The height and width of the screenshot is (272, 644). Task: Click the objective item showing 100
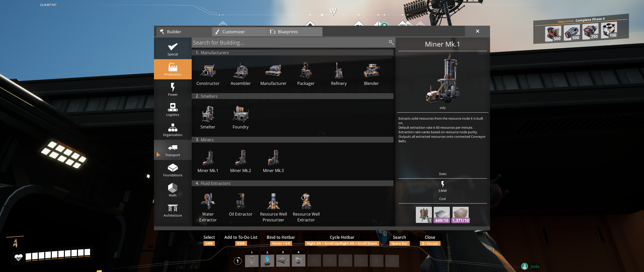click(x=609, y=30)
